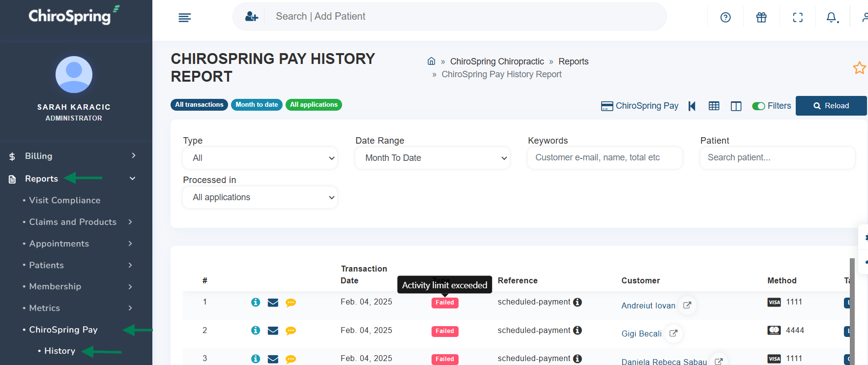Open customer Gigi Becali link
This screenshot has width=868, height=365.
641,334
